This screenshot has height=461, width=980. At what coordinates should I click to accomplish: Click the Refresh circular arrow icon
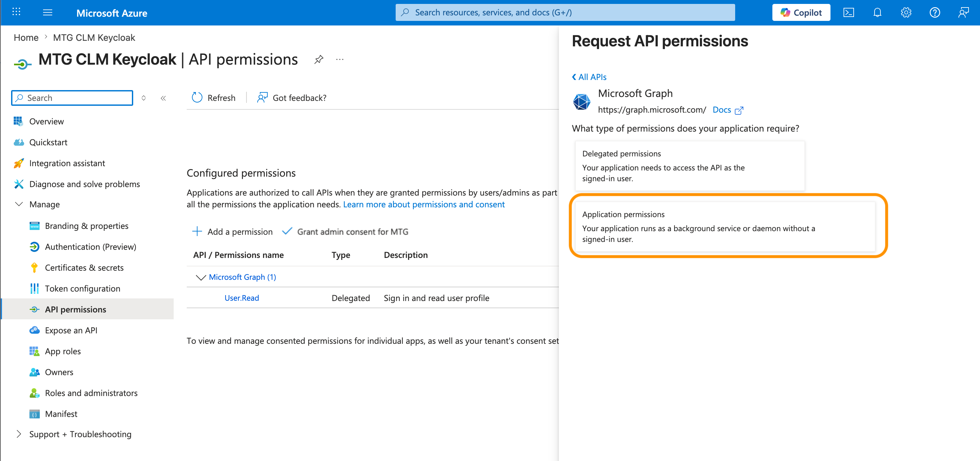point(197,98)
